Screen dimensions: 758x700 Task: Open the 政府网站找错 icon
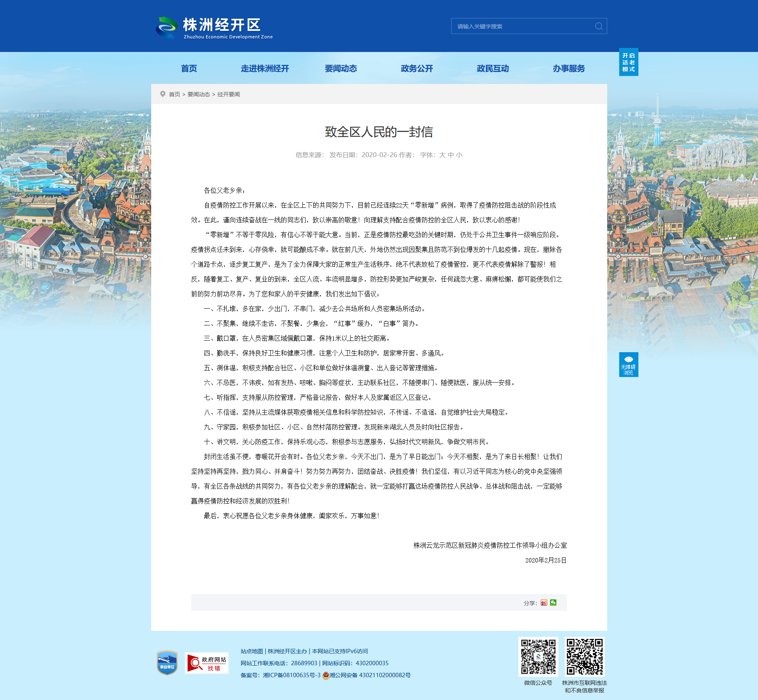pyautogui.click(x=207, y=663)
